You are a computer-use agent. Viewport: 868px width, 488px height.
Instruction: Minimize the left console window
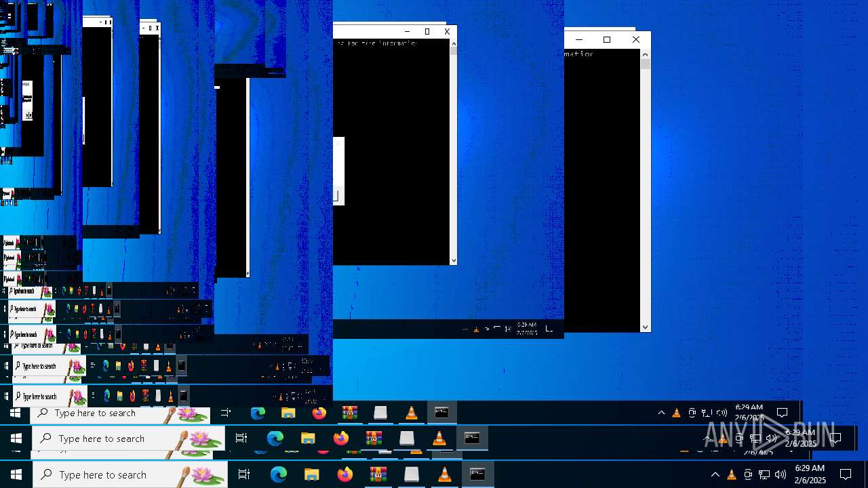408,32
